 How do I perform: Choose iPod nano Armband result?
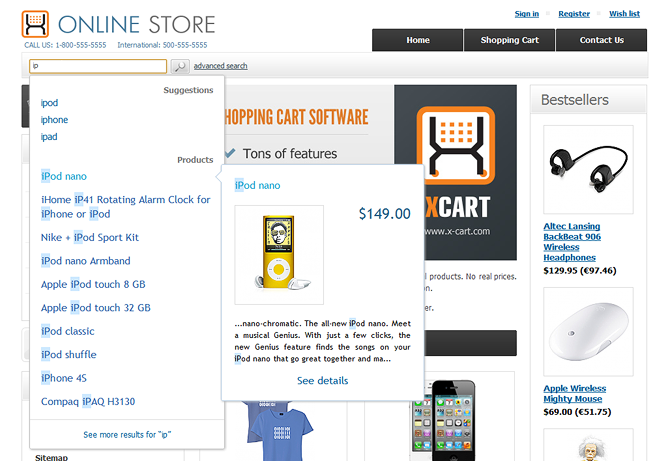coord(86,261)
